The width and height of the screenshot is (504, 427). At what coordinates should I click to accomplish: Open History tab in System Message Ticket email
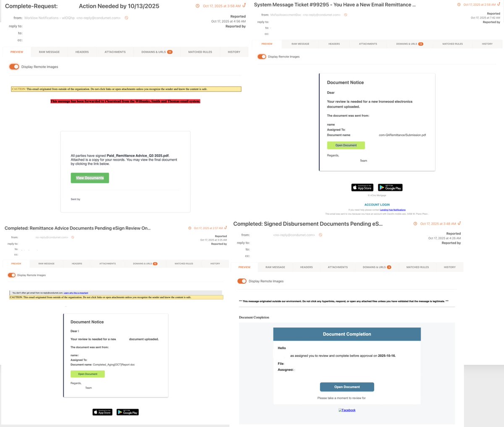pos(487,44)
